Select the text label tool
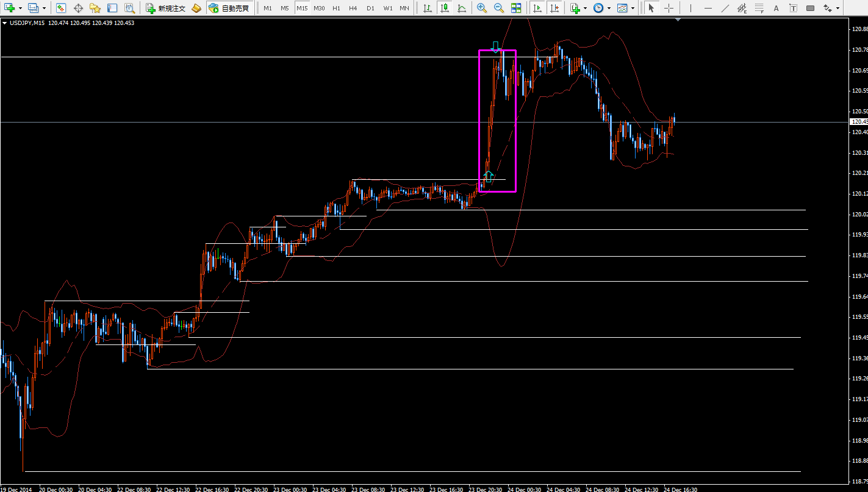Screen dimensions: 868x492 point(776,8)
